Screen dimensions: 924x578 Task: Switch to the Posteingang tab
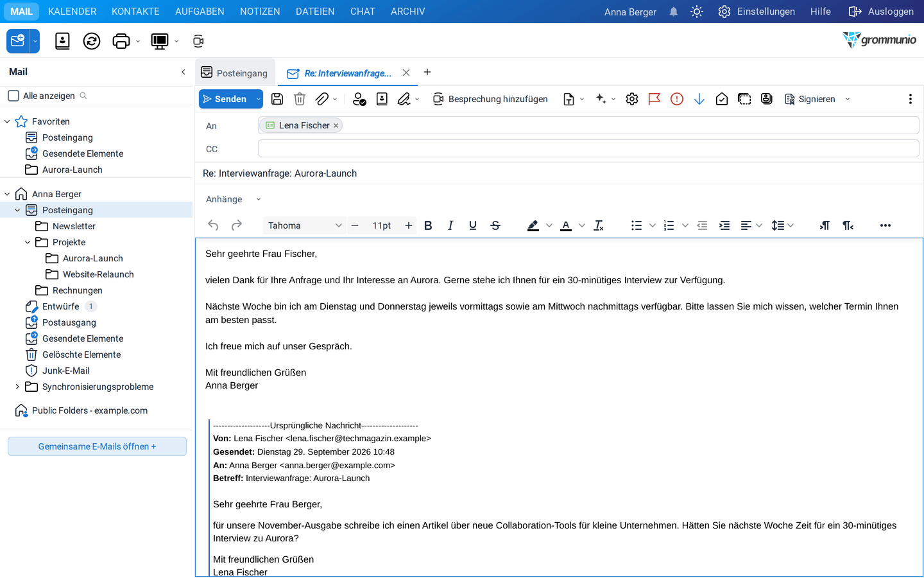click(235, 73)
